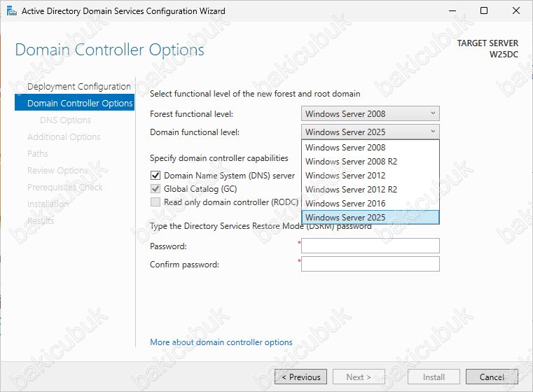Click the Forest functional level label
Image resolution: width=533 pixels, height=392 pixels.
(x=191, y=114)
